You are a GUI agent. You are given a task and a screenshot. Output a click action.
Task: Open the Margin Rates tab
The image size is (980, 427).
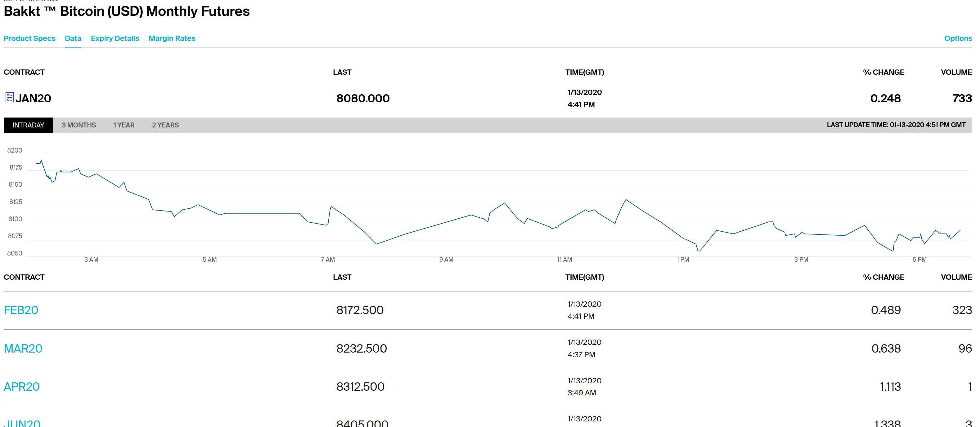point(172,38)
